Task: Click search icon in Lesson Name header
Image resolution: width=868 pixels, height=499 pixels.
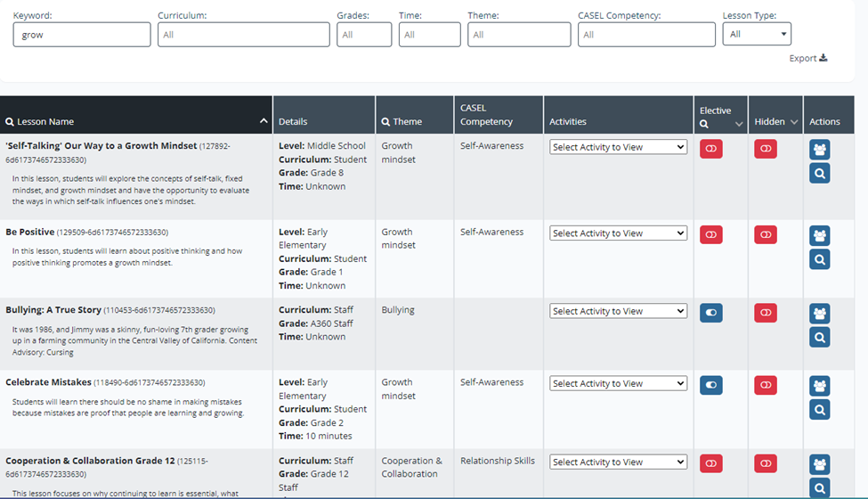Action: [x=10, y=122]
